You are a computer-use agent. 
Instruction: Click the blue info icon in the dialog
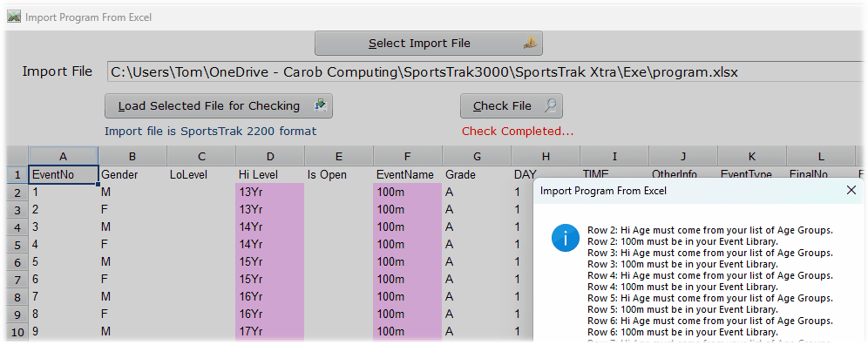click(565, 239)
